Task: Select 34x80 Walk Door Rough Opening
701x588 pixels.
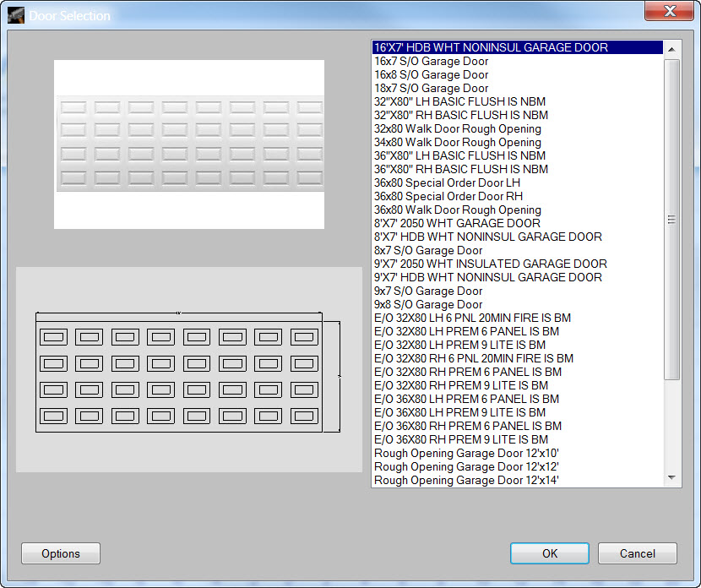Action: pos(518,142)
